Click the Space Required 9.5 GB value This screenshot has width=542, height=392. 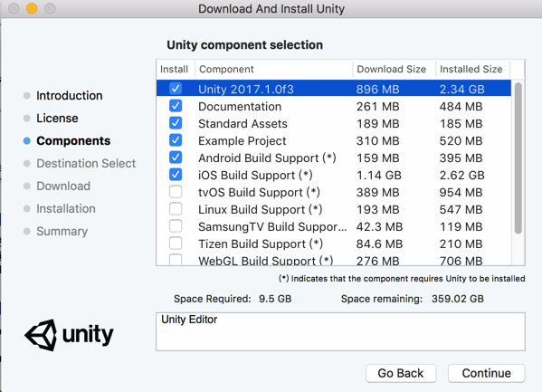[275, 299]
